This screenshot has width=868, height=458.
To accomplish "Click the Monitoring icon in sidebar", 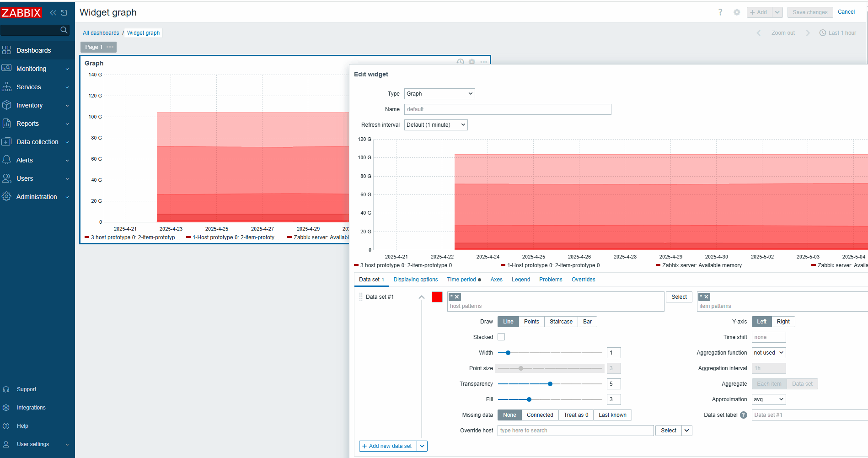I will coord(6,69).
